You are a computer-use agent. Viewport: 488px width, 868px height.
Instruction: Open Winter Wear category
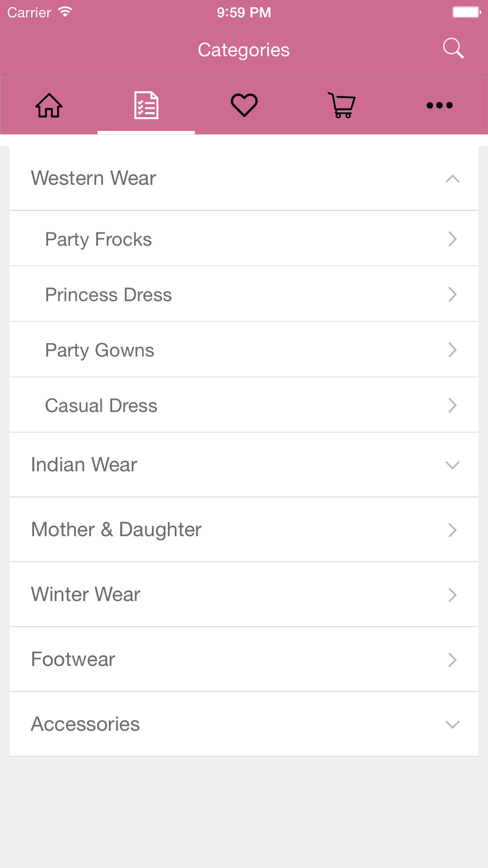[244, 595]
